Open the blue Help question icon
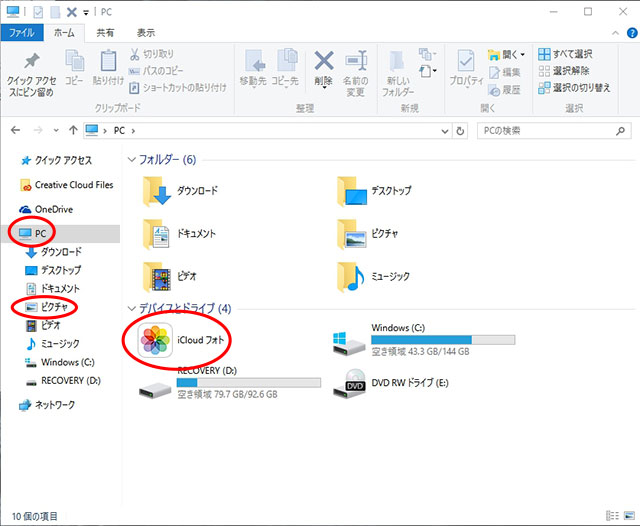 tap(632, 33)
